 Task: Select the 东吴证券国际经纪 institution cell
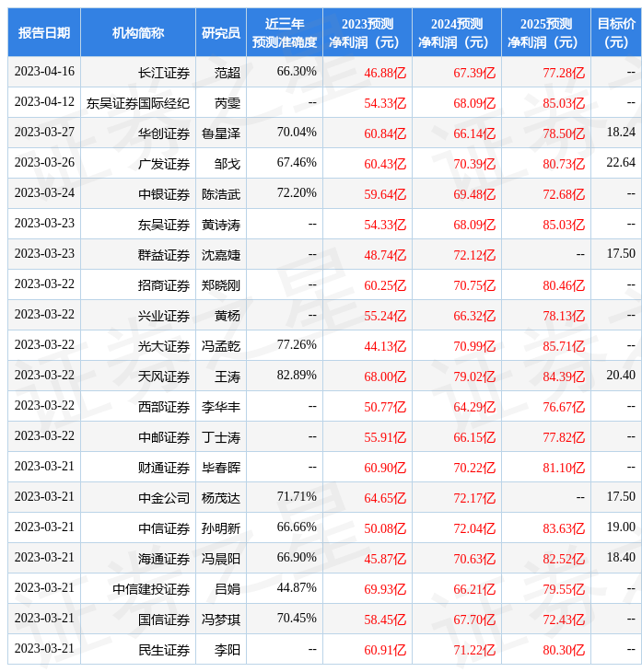[138, 103]
